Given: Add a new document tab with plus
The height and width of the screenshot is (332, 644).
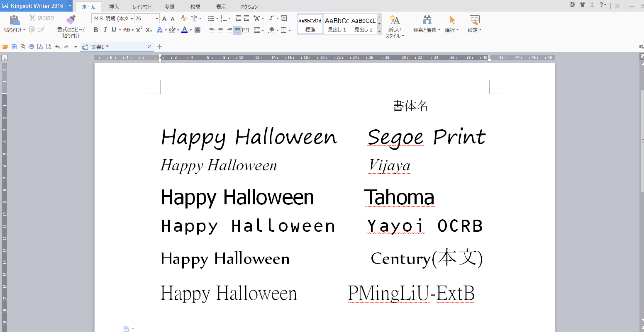Looking at the screenshot, I should point(160,47).
